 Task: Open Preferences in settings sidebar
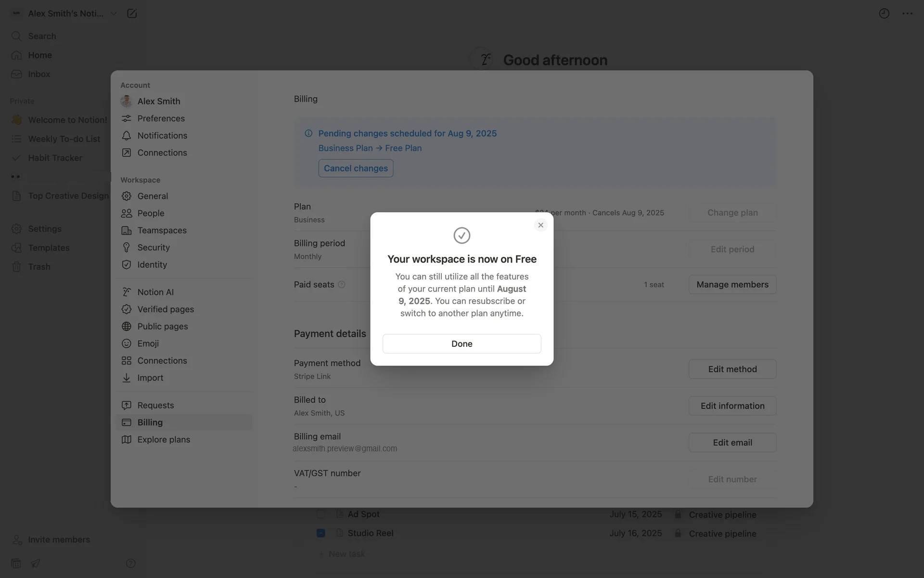(184, 118)
